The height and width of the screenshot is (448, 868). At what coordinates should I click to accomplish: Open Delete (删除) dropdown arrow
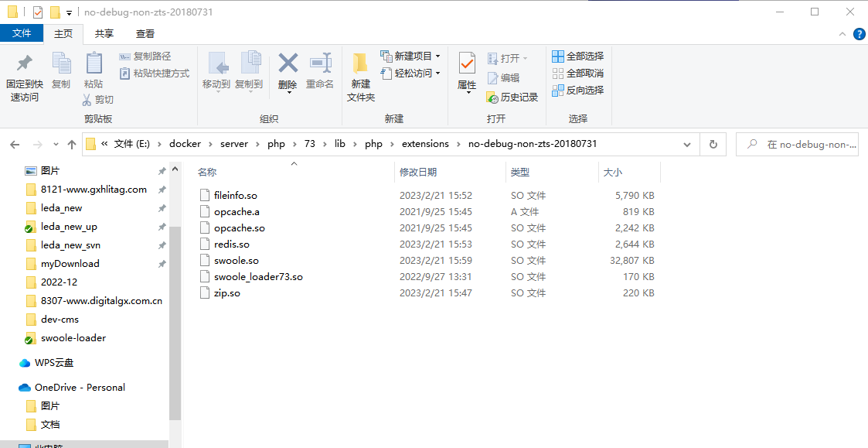(288, 93)
